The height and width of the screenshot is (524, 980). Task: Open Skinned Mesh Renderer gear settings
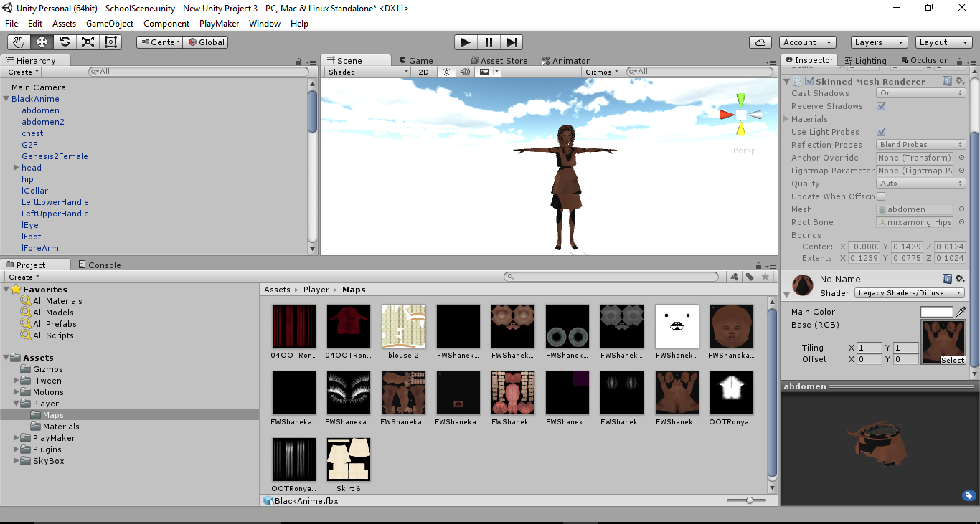tap(961, 81)
